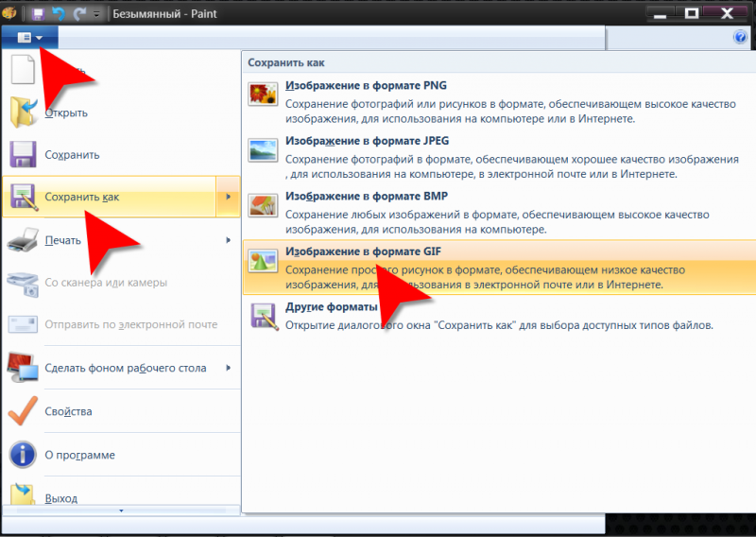The height and width of the screenshot is (537, 756).
Task: Click the desktop background monitor icon
Action: pos(23,368)
